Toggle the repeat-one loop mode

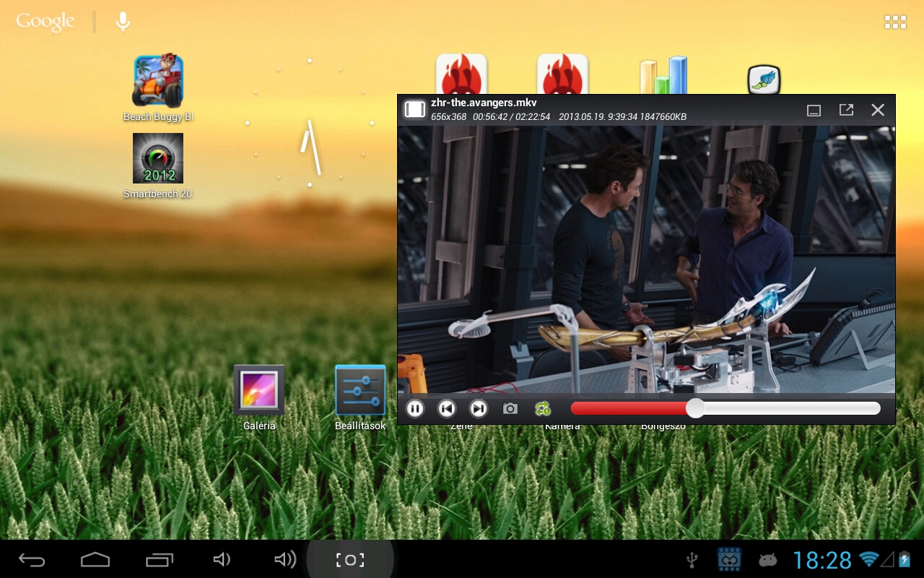click(543, 409)
